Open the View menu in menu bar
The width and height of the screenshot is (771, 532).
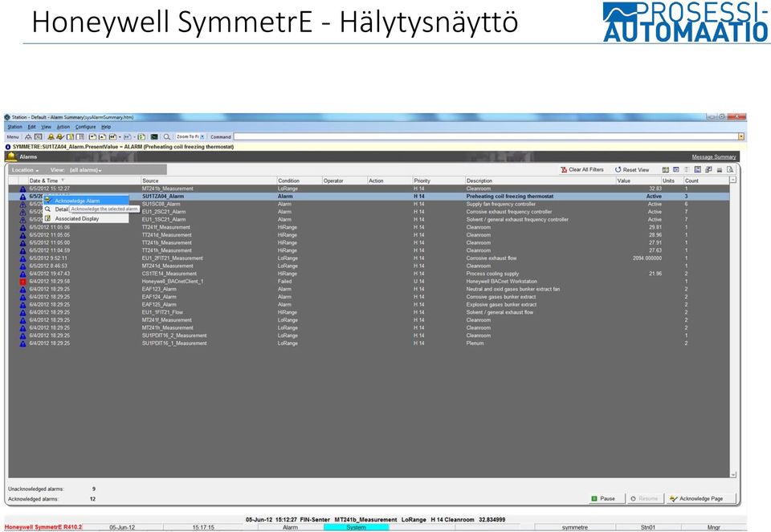click(47, 127)
